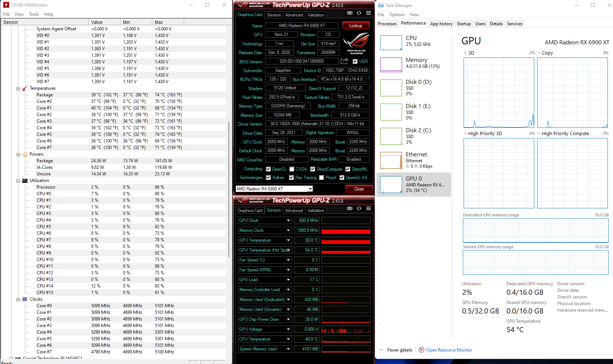Click the red GPU Voltage sensor graph

[346, 329]
